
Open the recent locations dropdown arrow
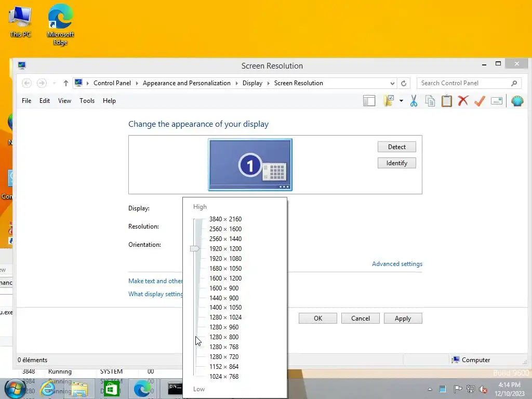(54, 83)
